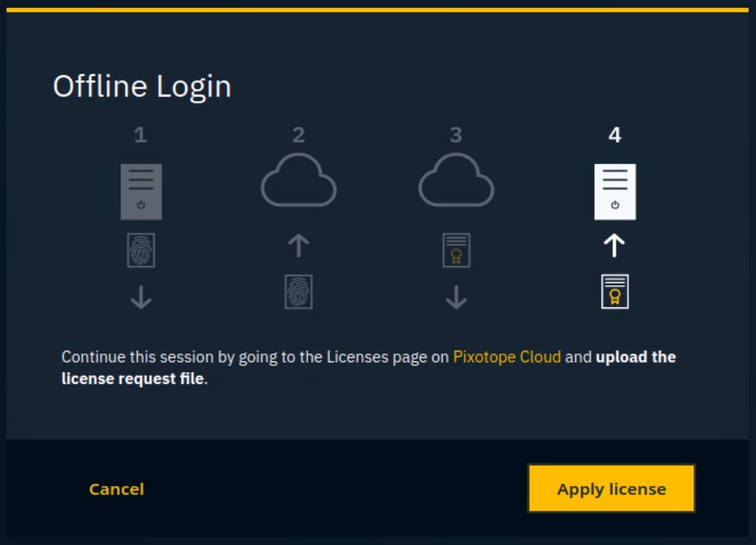The width and height of the screenshot is (756, 545).
Task: Click the step 4 white upload arrow
Action: [x=615, y=246]
